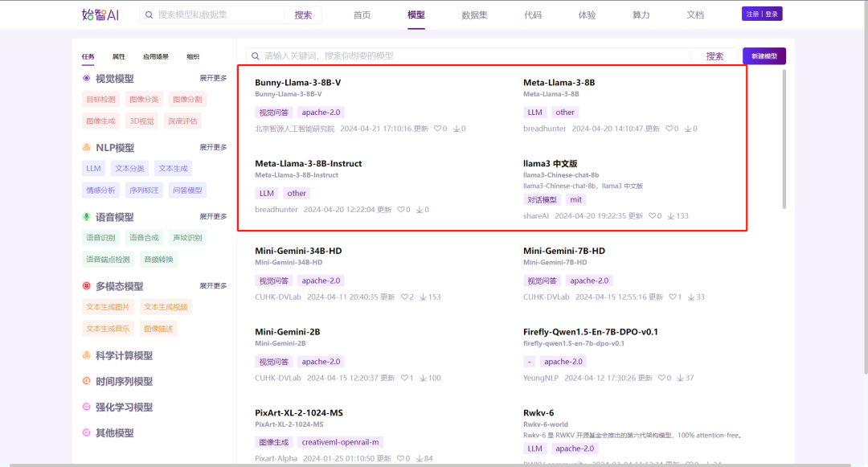Image resolution: width=868 pixels, height=467 pixels.
Task: Click heart icon on llama3 中文版 card
Action: pyautogui.click(x=652, y=215)
